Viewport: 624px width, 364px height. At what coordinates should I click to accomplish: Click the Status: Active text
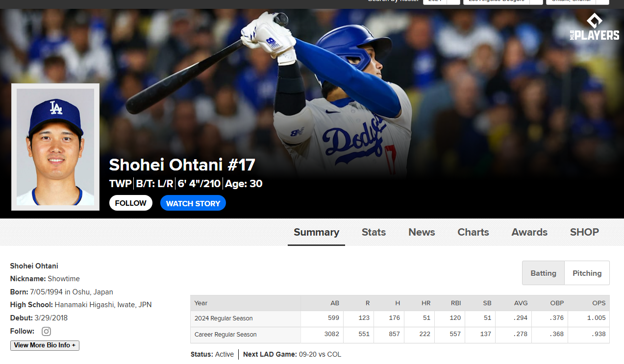pos(212,354)
